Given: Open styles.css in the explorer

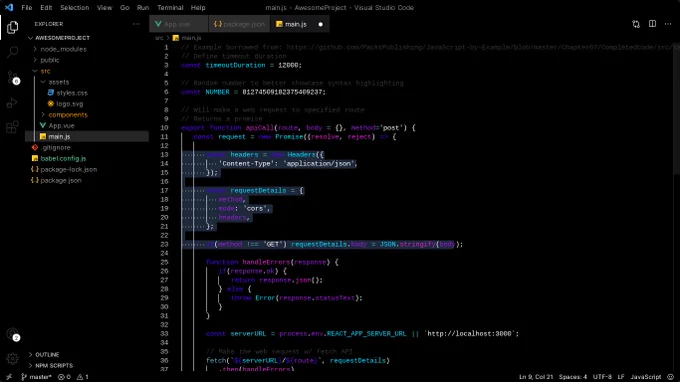Looking at the screenshot, I should coord(72,93).
